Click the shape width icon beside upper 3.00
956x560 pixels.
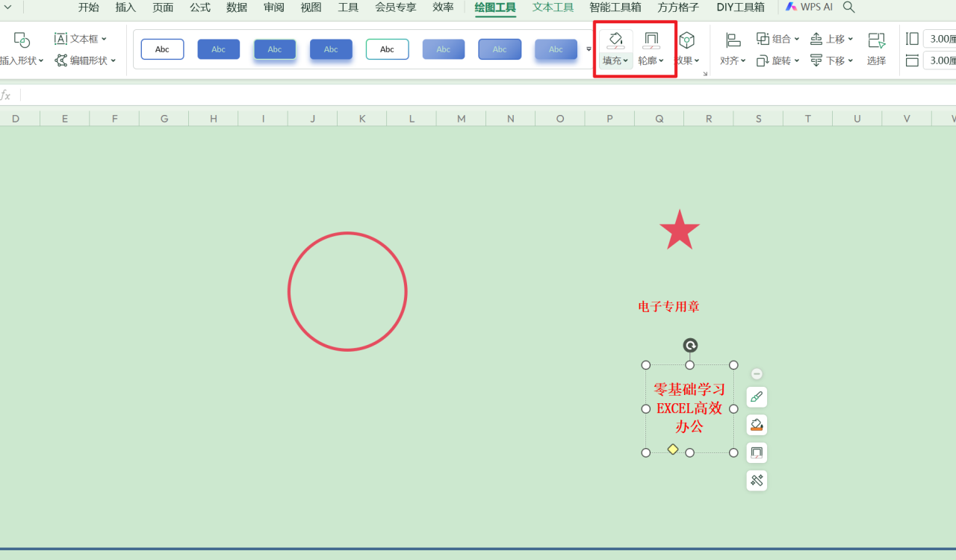(912, 39)
